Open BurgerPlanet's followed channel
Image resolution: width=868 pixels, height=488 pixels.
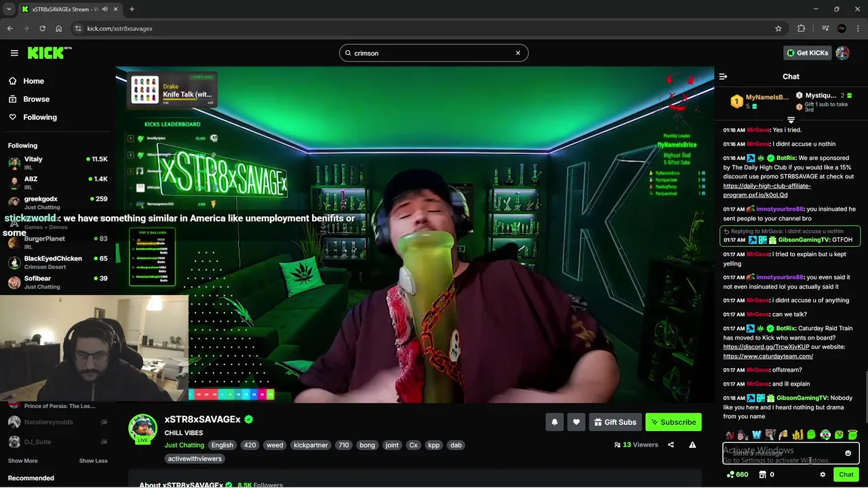click(58, 242)
